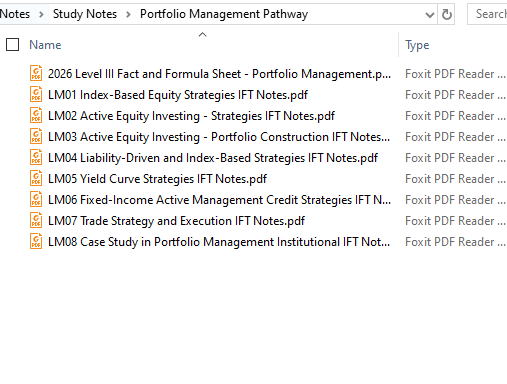The height and width of the screenshot is (384, 507).
Task: Select LM08 Case Study in Portfolio Management file name
Action: 219,242
